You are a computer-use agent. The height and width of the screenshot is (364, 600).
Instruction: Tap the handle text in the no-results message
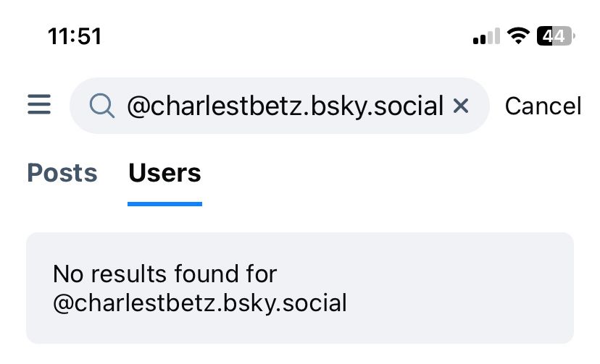tap(200, 303)
